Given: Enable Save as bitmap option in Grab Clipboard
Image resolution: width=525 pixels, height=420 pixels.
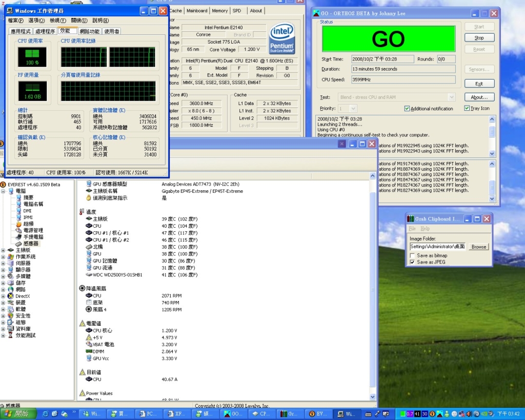Looking at the screenshot, I should click(x=412, y=255).
